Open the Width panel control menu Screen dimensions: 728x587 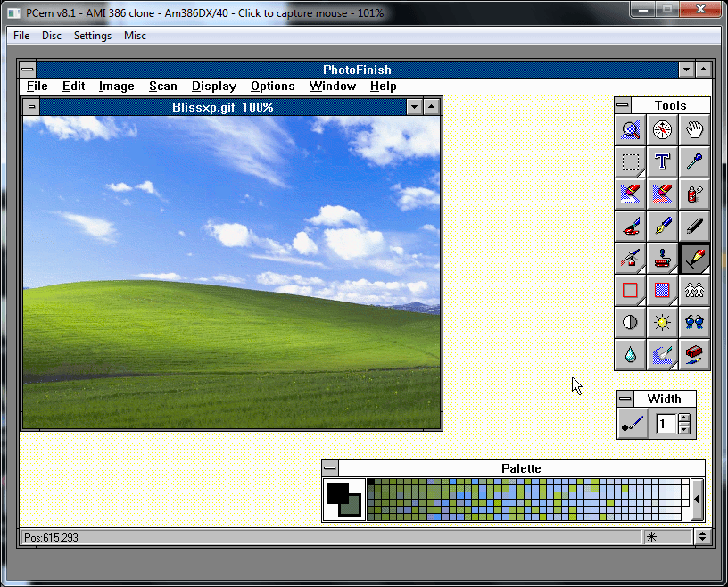pyautogui.click(x=625, y=399)
